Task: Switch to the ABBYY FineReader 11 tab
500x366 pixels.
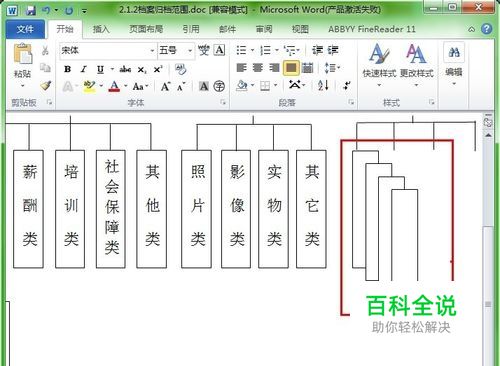Action: point(372,29)
